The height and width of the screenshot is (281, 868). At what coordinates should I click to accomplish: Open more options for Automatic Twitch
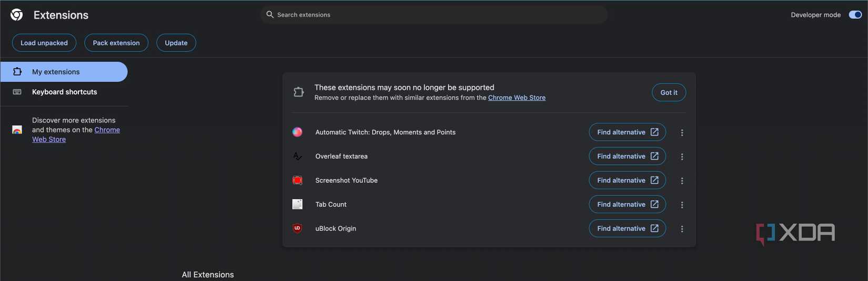pyautogui.click(x=682, y=133)
